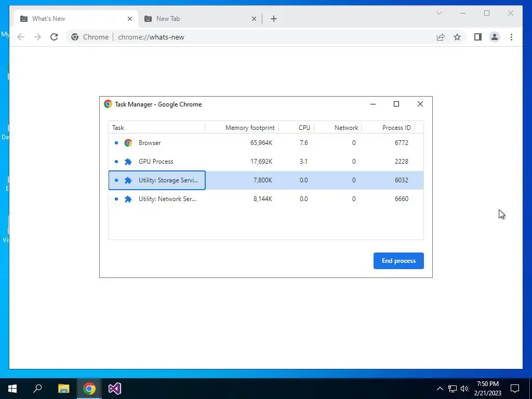Click puzzle icon in Storage Service row
Image resolution: width=532 pixels, height=399 pixels.
(128, 180)
